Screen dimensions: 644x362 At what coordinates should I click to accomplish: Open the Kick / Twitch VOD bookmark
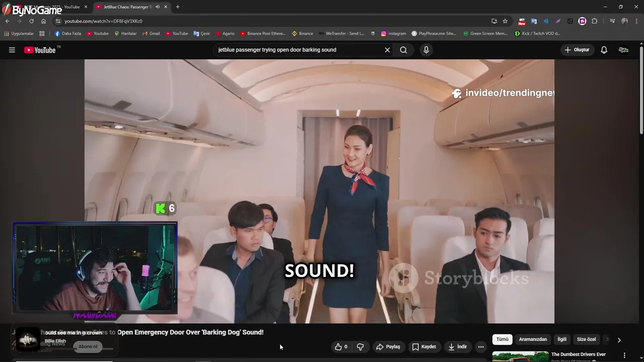click(537, 34)
